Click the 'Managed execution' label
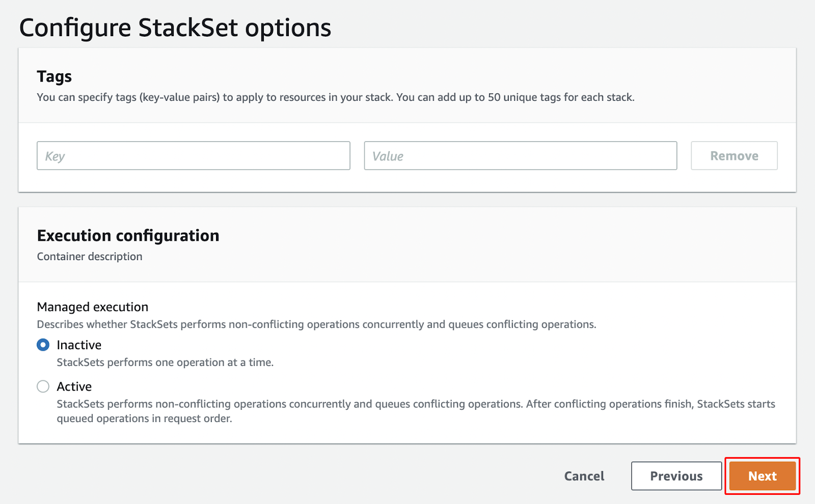Screen dimensions: 815x504 click(x=93, y=307)
